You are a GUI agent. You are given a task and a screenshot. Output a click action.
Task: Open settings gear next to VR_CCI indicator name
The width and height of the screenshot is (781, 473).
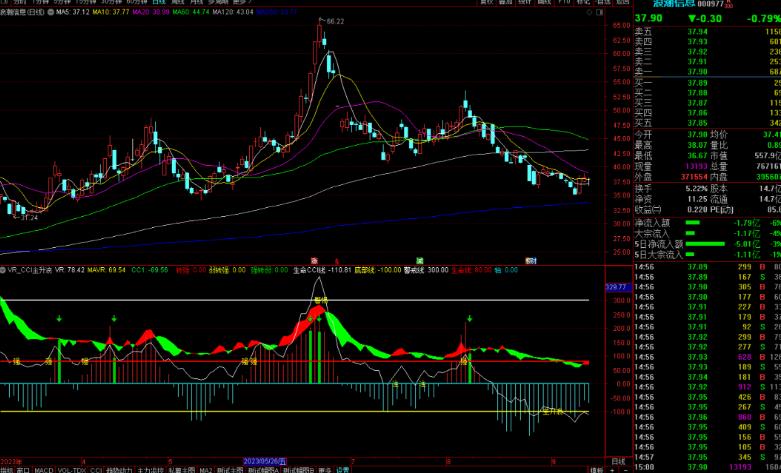tap(3, 270)
